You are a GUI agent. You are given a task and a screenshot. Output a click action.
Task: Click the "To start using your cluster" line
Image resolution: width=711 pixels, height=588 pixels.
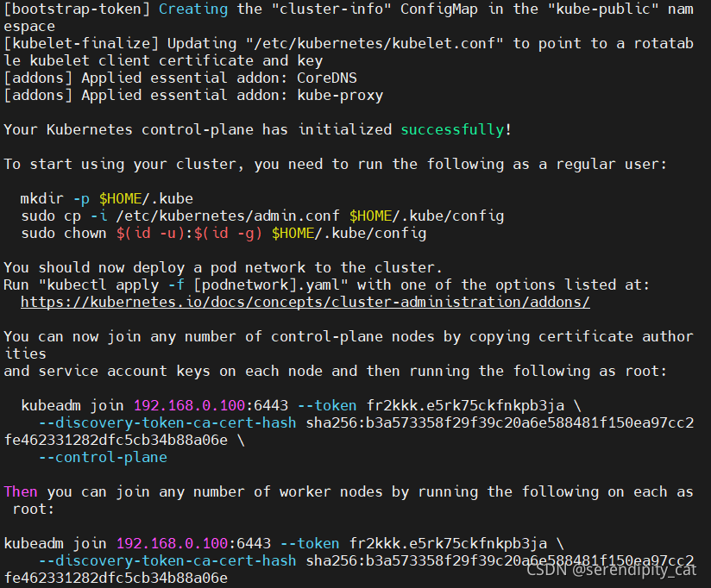pyautogui.click(x=335, y=165)
